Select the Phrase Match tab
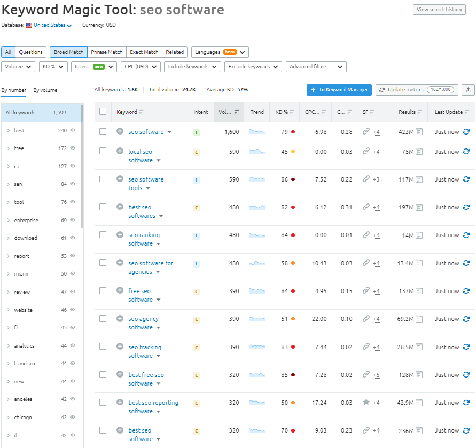 click(106, 52)
